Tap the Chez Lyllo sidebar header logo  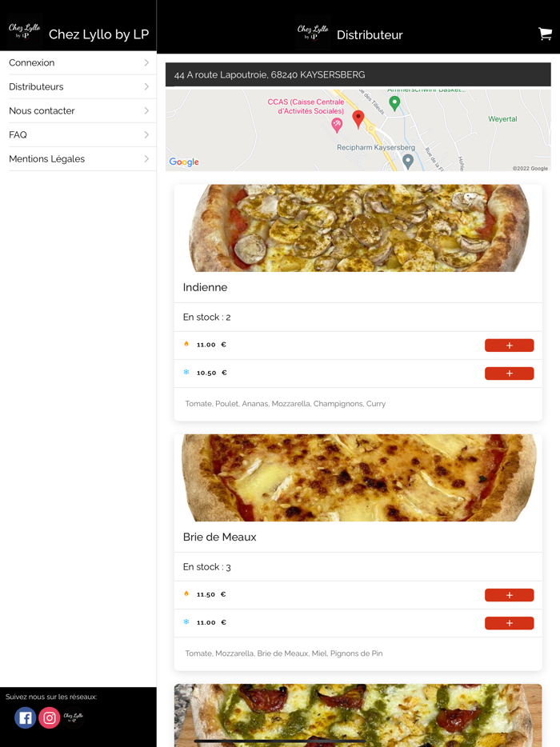pos(24,32)
